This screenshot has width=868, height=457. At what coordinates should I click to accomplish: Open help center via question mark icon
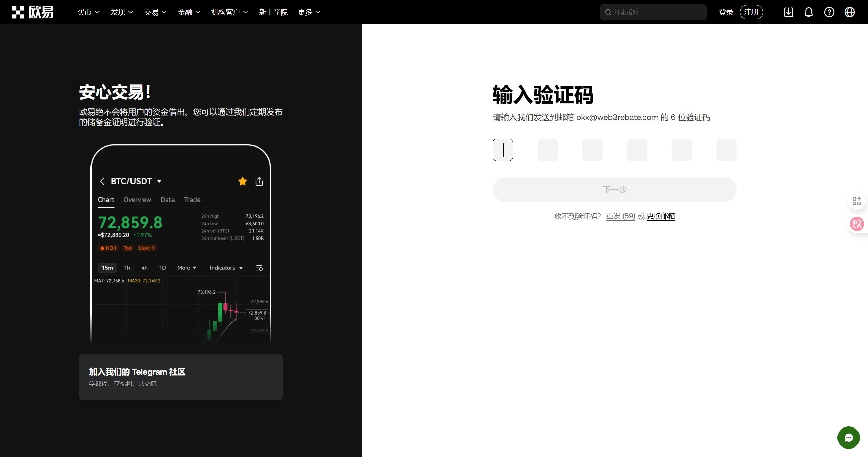[x=829, y=12]
